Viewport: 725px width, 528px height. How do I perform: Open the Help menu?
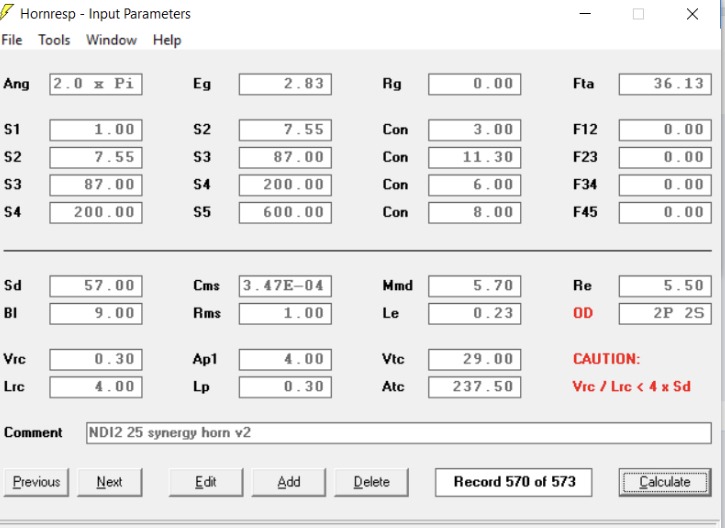167,40
